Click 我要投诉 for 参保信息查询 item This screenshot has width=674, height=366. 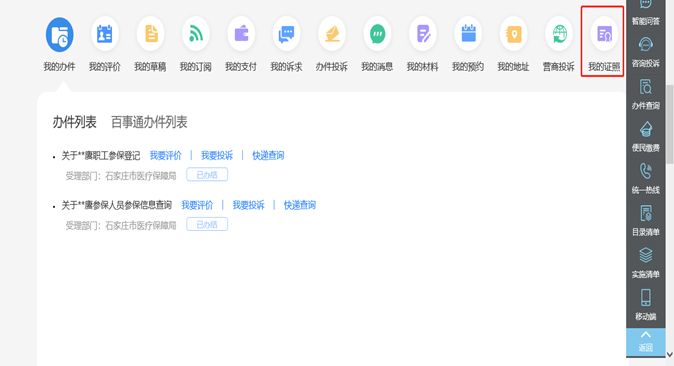(x=248, y=205)
